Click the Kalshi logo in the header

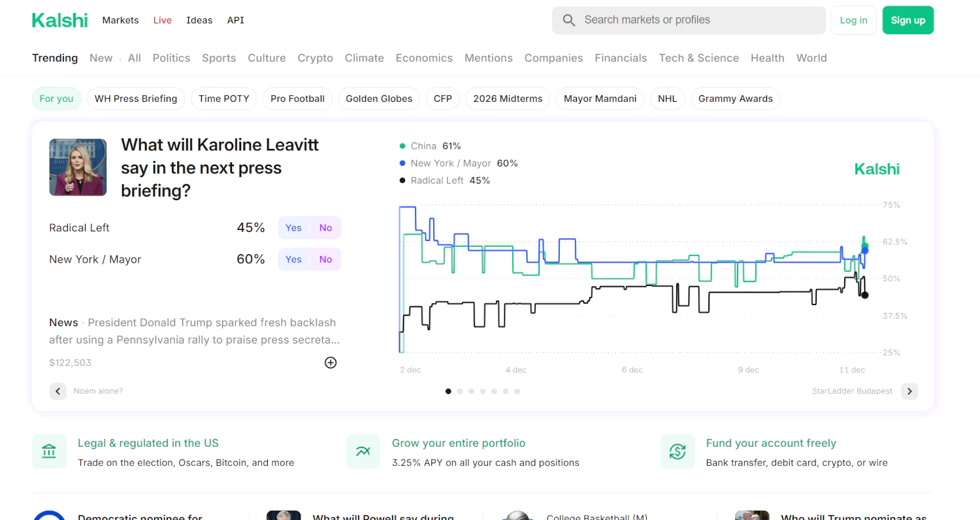59,20
